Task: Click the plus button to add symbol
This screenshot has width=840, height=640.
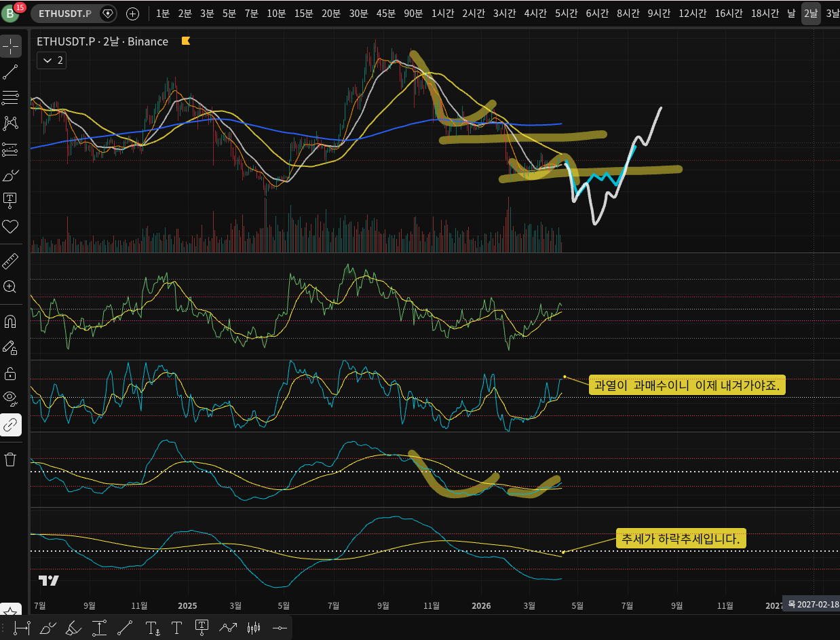Action: pos(133,14)
